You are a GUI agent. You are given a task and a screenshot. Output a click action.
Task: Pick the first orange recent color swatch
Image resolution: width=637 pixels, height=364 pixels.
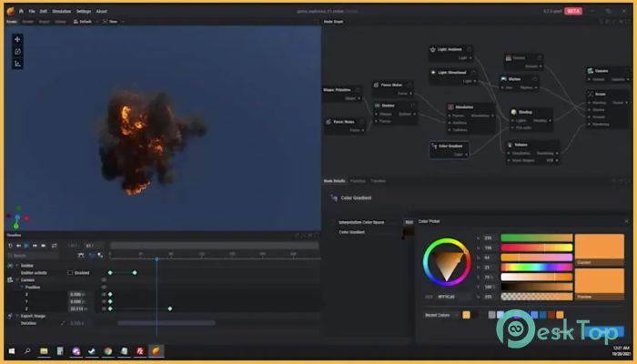466,315
